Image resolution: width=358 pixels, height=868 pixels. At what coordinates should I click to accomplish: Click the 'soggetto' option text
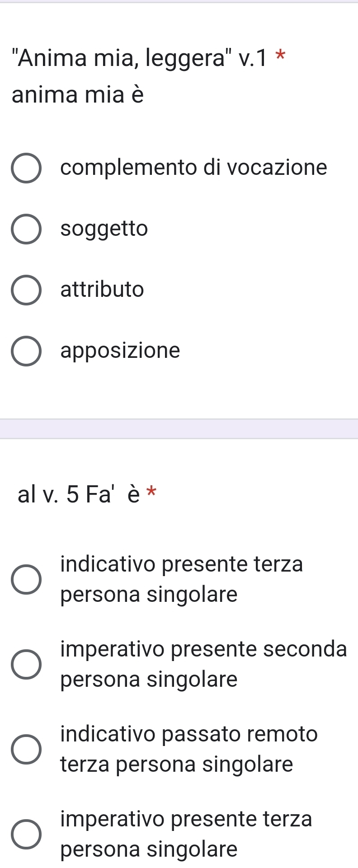pos(104,229)
